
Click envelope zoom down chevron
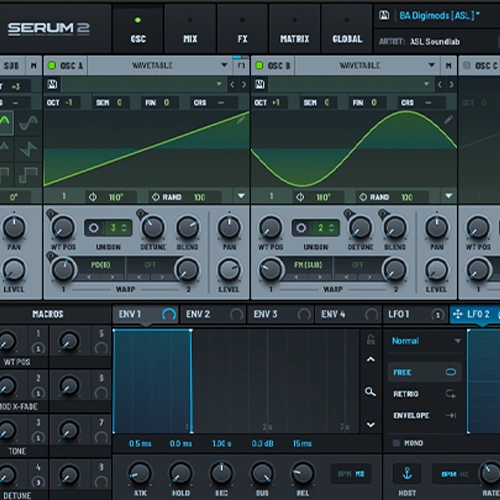click(x=371, y=425)
